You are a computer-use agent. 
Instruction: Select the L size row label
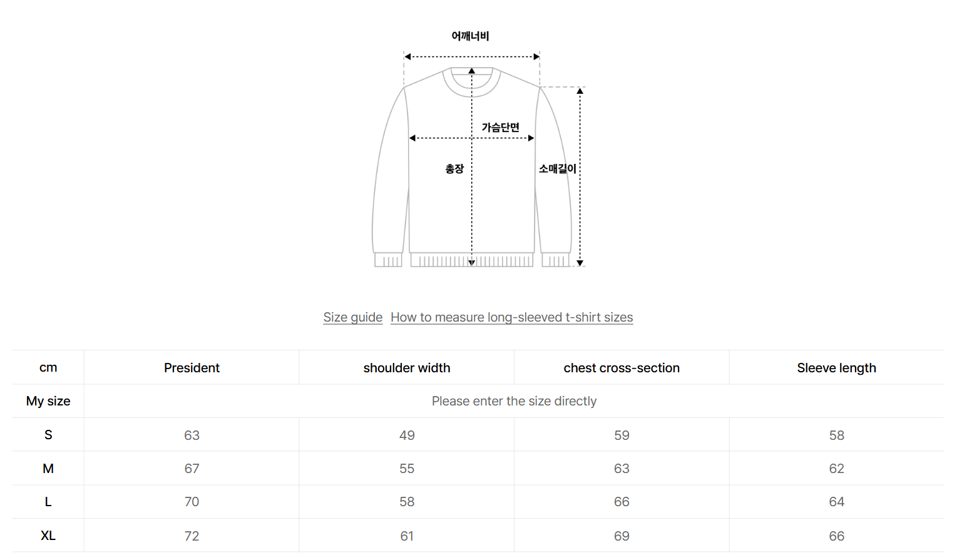point(48,502)
